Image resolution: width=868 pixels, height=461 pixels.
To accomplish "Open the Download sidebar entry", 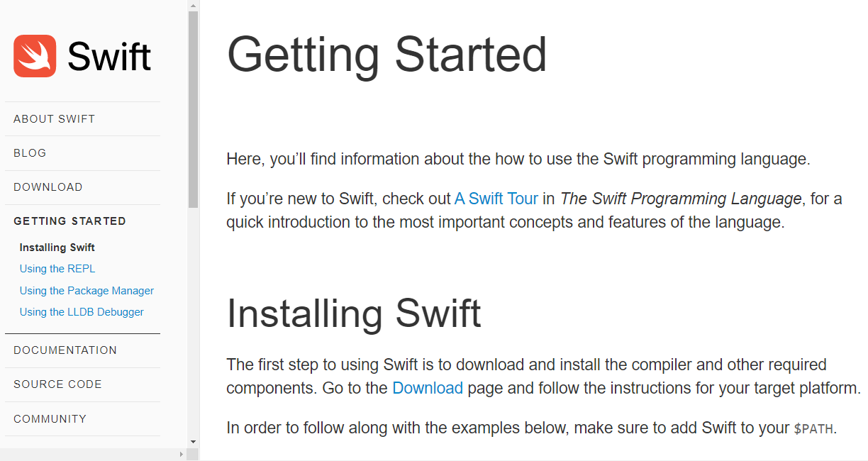I will click(x=48, y=187).
